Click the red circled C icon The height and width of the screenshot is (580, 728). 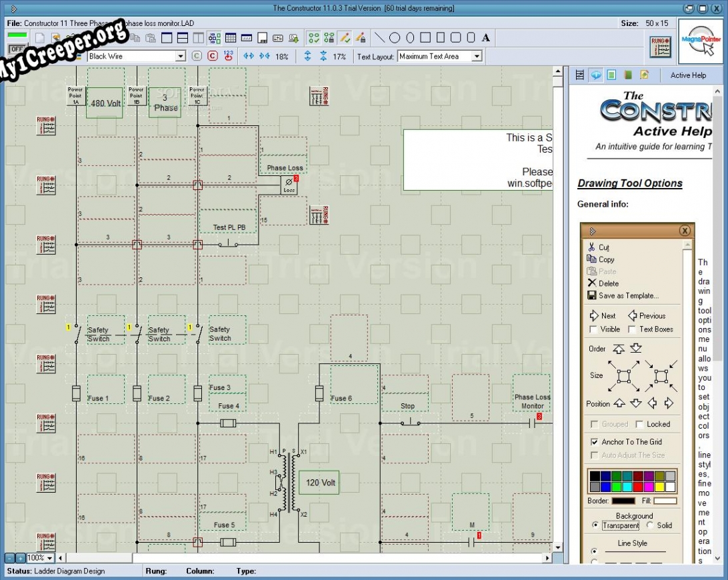click(x=213, y=56)
